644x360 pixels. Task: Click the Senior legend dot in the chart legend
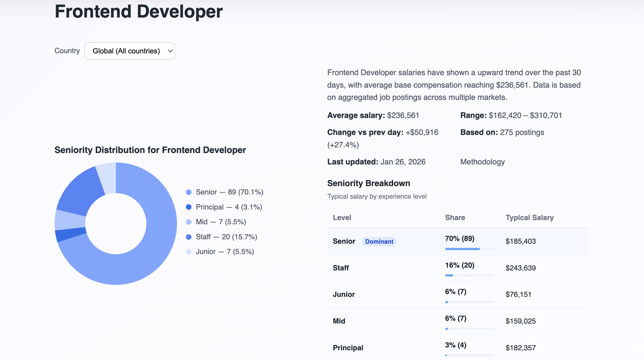(189, 192)
